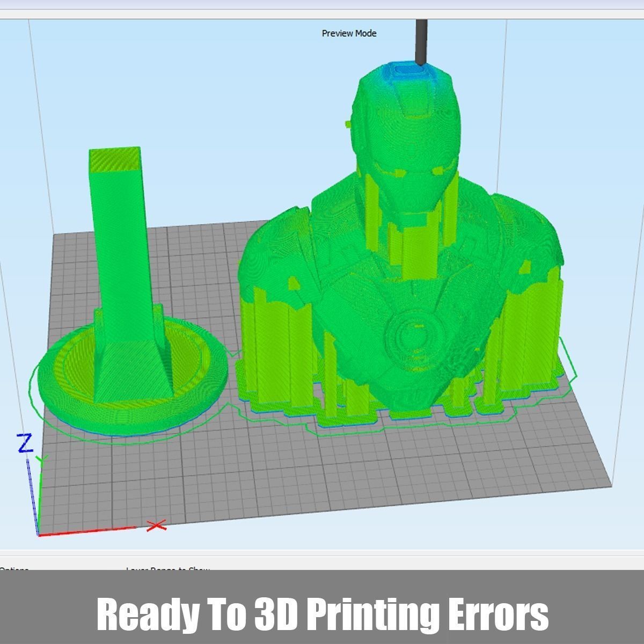Click the blue Z axis label

click(x=25, y=444)
